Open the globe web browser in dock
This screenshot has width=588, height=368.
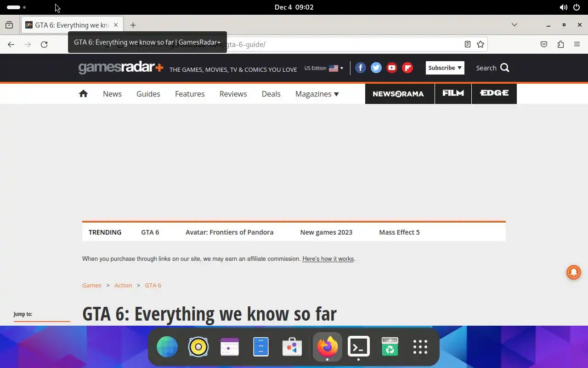click(x=167, y=347)
